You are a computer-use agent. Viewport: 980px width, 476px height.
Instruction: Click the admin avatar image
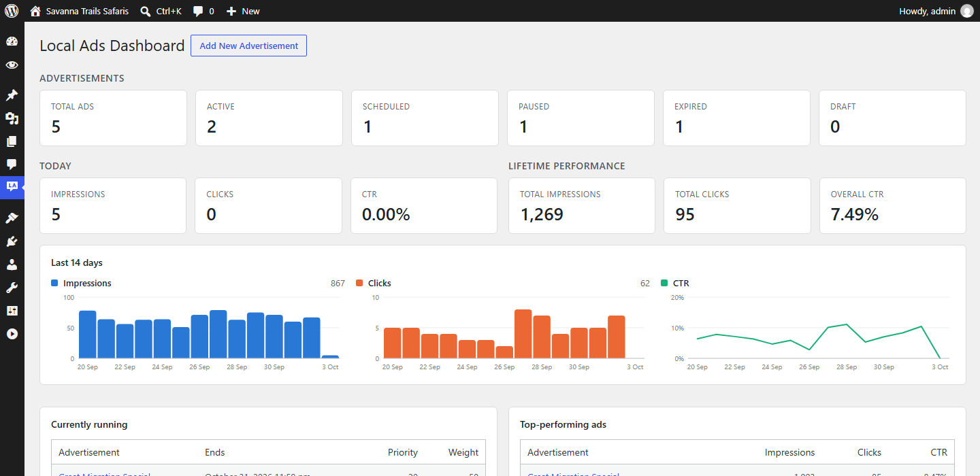[966, 11]
